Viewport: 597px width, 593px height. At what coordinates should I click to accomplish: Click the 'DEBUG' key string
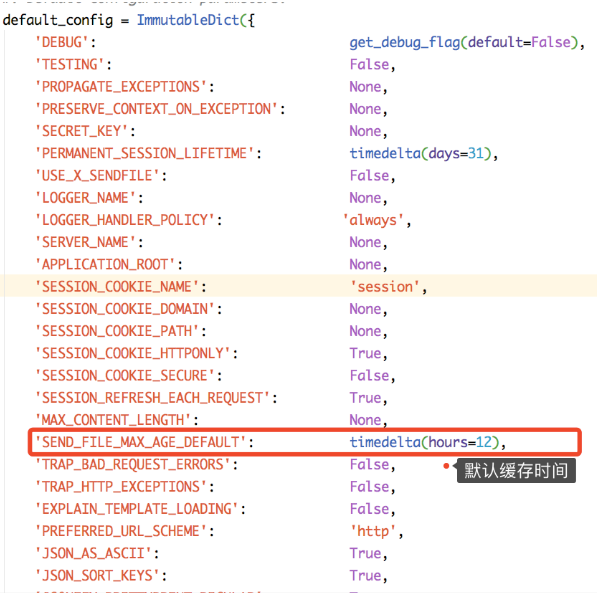62,42
